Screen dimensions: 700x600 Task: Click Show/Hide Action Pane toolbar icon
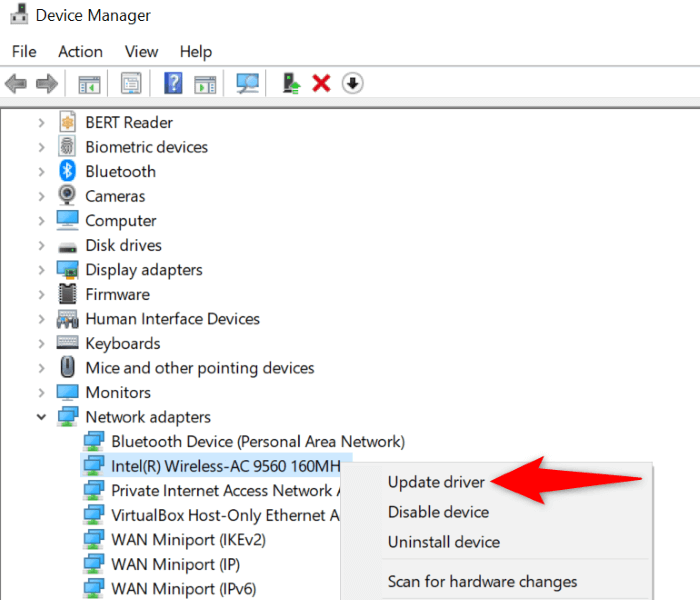click(x=205, y=84)
